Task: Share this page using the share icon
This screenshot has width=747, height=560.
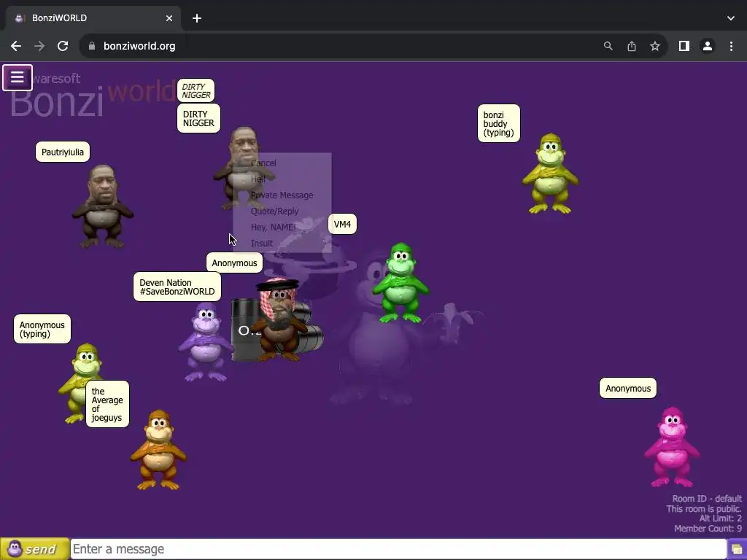Action: click(632, 46)
